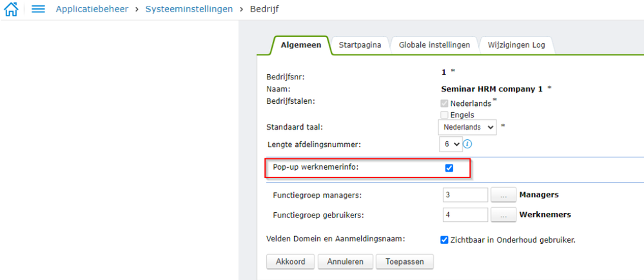Click the Functiegroep managers input field
The height and width of the screenshot is (280, 644).
465,195
